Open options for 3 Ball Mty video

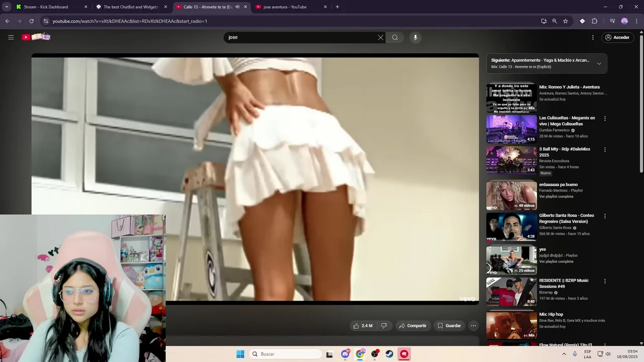605,150
